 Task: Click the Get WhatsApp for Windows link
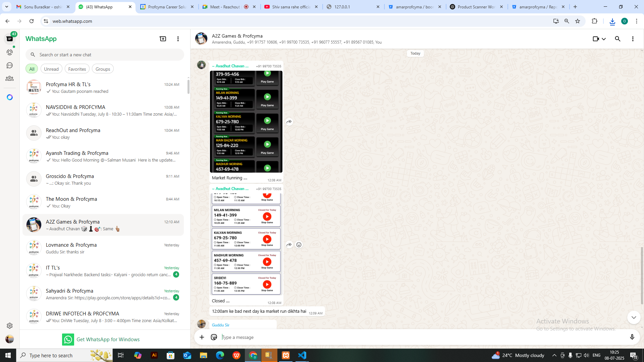pos(108,339)
